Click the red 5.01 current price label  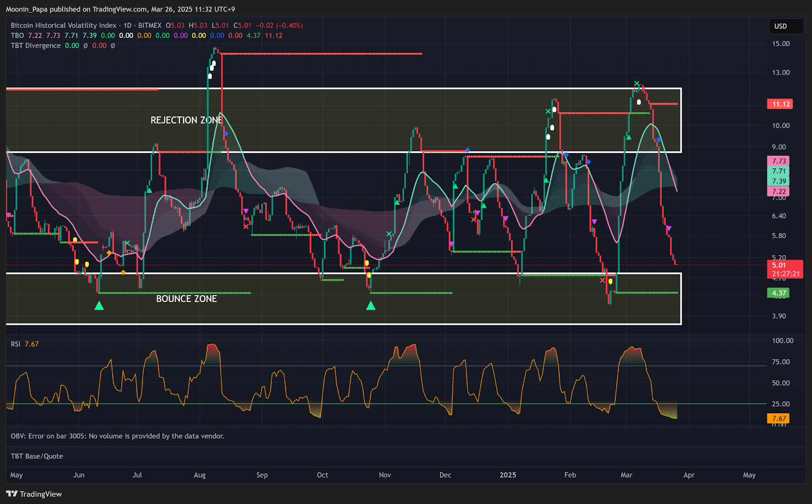(x=779, y=265)
